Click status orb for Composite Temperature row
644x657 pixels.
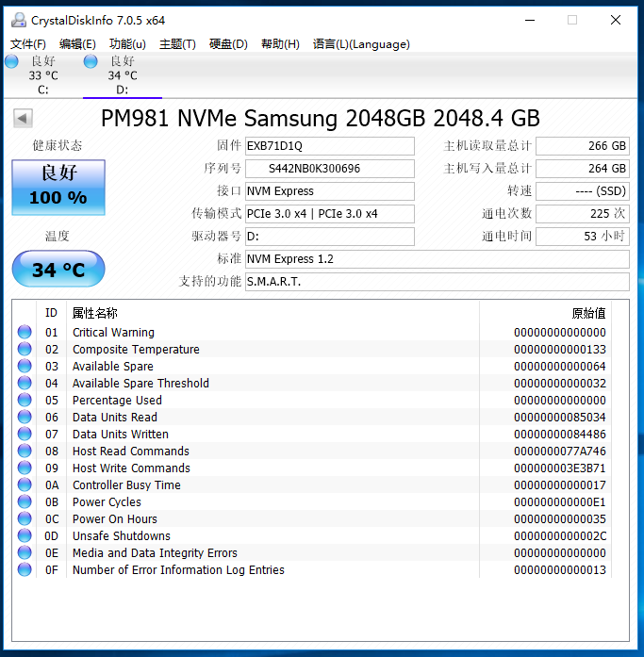coord(25,349)
